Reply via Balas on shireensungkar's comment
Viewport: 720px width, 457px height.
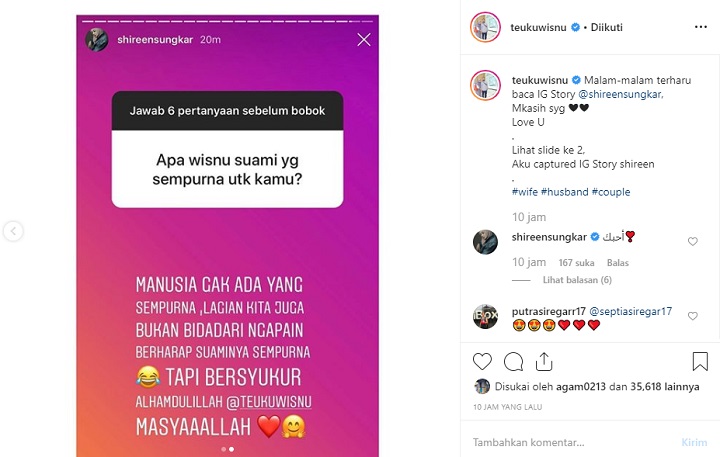618,263
